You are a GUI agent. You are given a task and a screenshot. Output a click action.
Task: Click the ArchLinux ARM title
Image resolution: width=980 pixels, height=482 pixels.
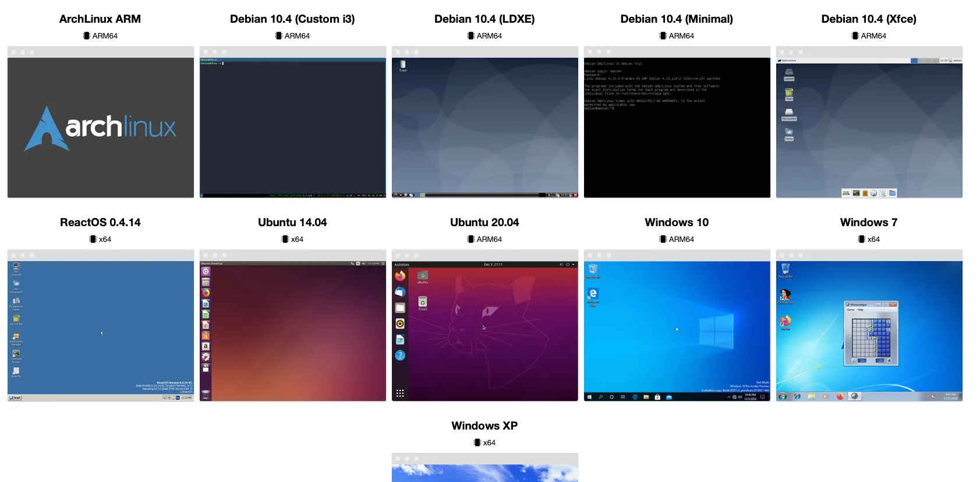(x=100, y=19)
